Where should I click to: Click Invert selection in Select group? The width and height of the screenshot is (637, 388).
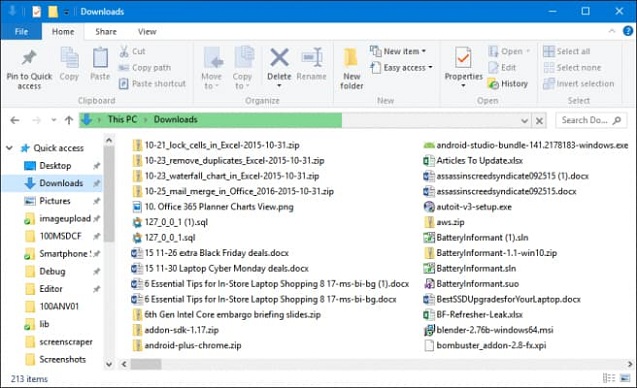578,84
